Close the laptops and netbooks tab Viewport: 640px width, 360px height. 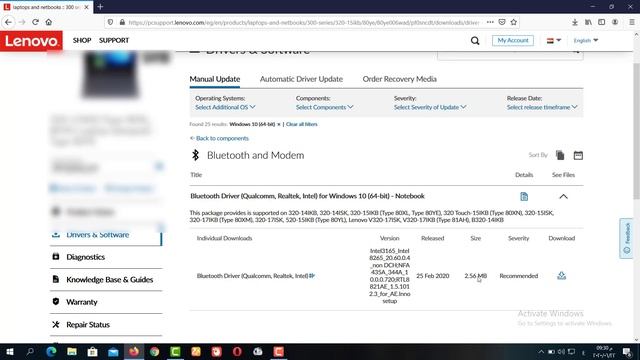pyautogui.click(x=87, y=7)
